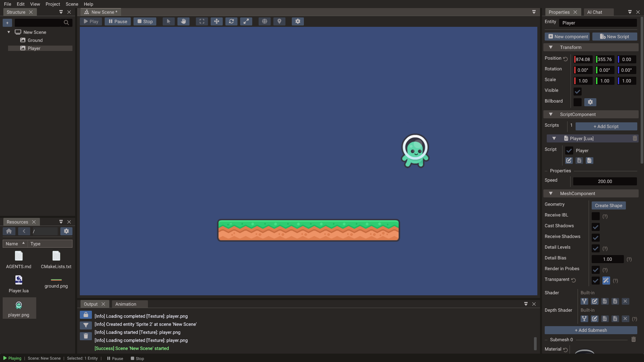Toggle the Receive IBL checkbox
644x362 pixels.
coord(596,216)
